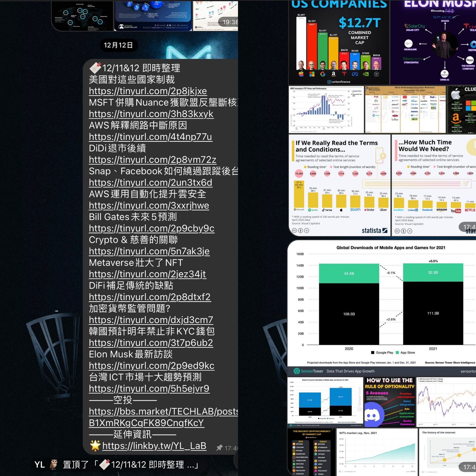Open crypto regulation link tinyurl.com/dxjd3cm7
Viewport: 476px width, 476px height.
click(x=151, y=320)
